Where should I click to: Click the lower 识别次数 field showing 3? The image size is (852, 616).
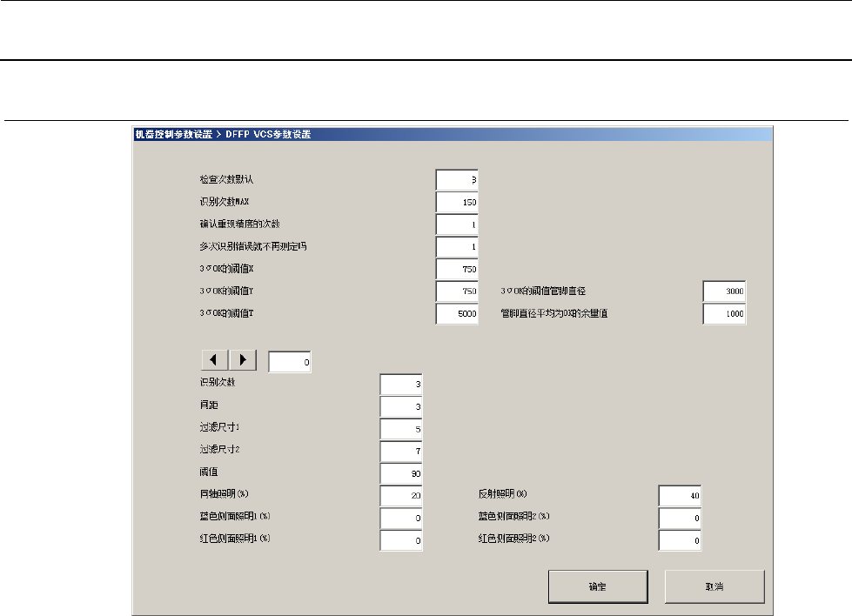[401, 384]
